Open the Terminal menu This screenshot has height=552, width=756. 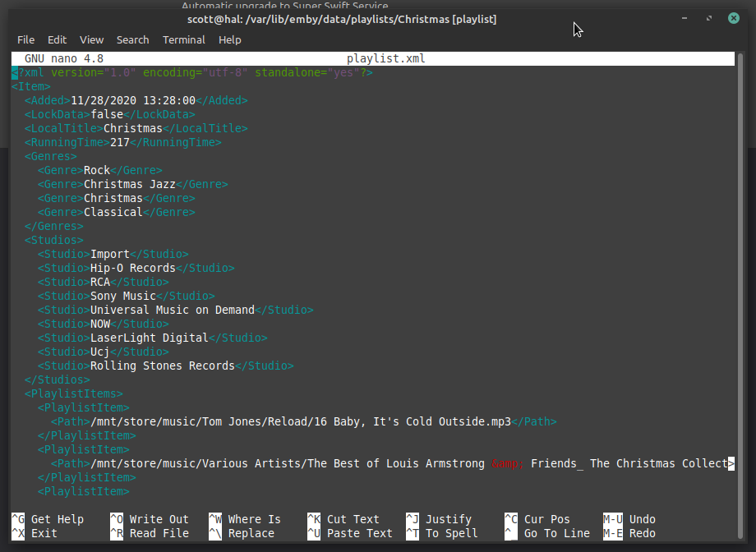click(184, 39)
